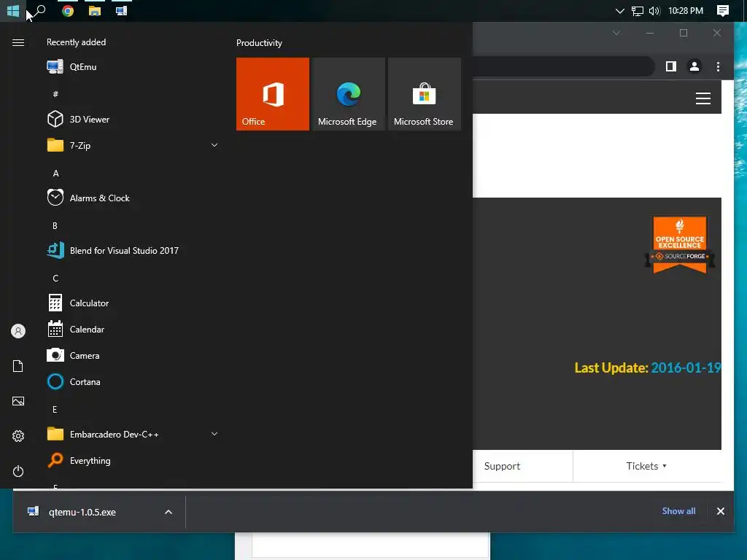
Task: Open Cortana
Action: tap(133, 381)
